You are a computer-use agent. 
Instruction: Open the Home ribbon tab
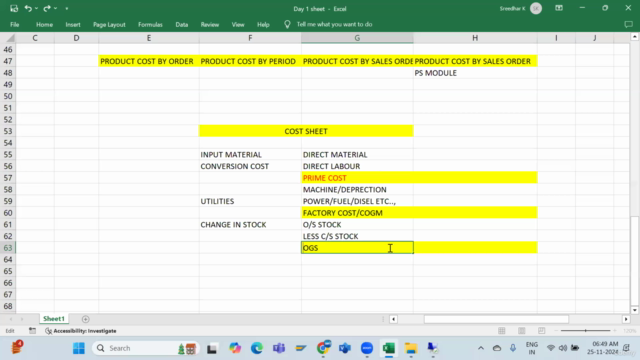44,24
